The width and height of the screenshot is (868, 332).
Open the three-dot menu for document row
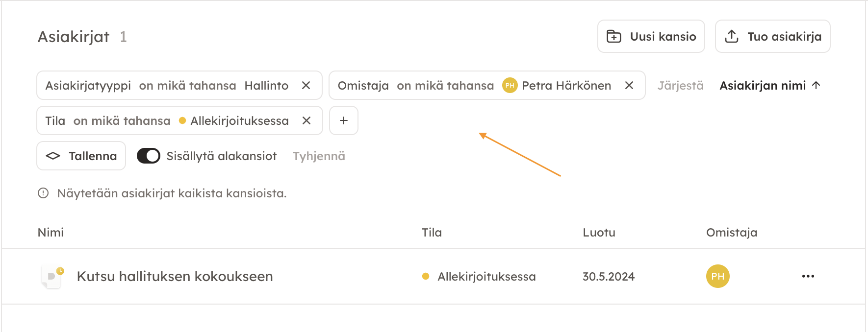point(808,277)
